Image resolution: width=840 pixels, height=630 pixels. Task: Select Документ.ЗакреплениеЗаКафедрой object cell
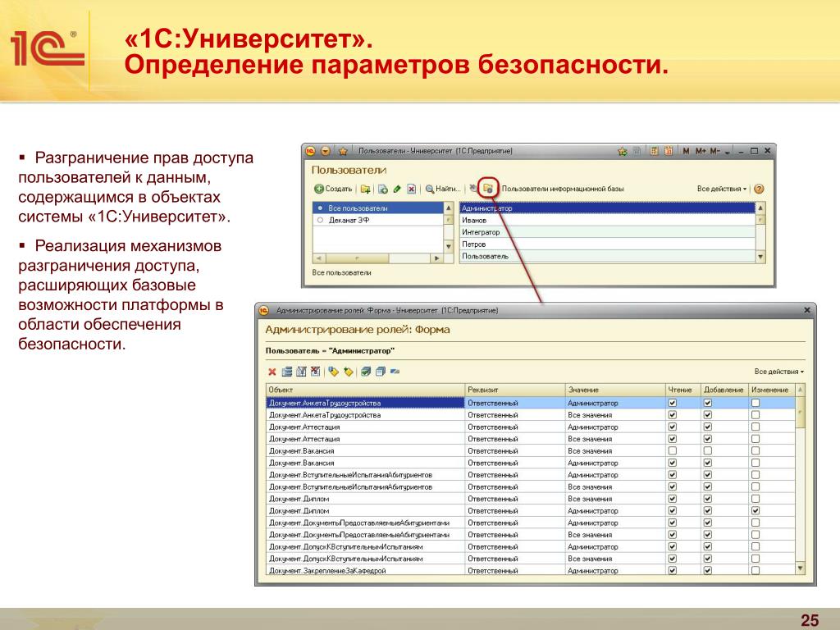365,571
